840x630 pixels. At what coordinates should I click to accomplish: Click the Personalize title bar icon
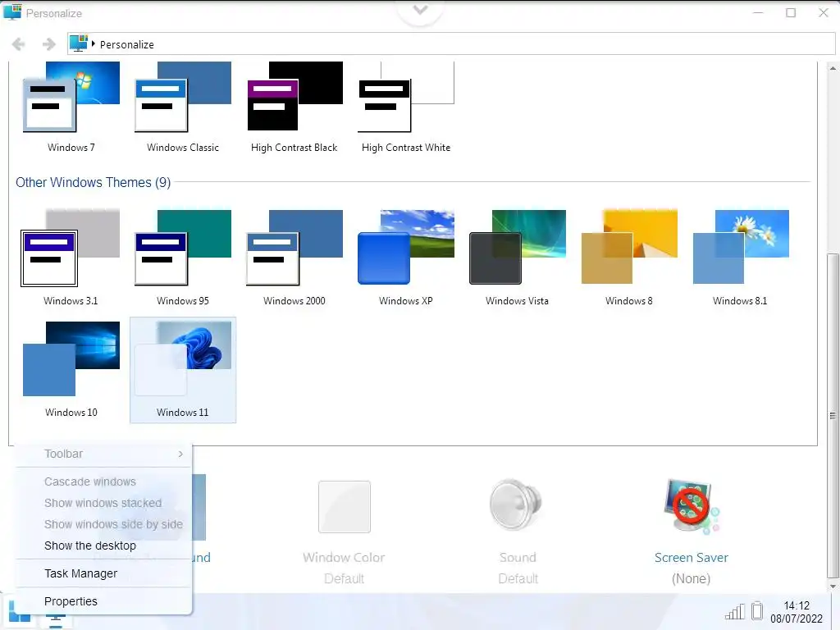[x=12, y=12]
